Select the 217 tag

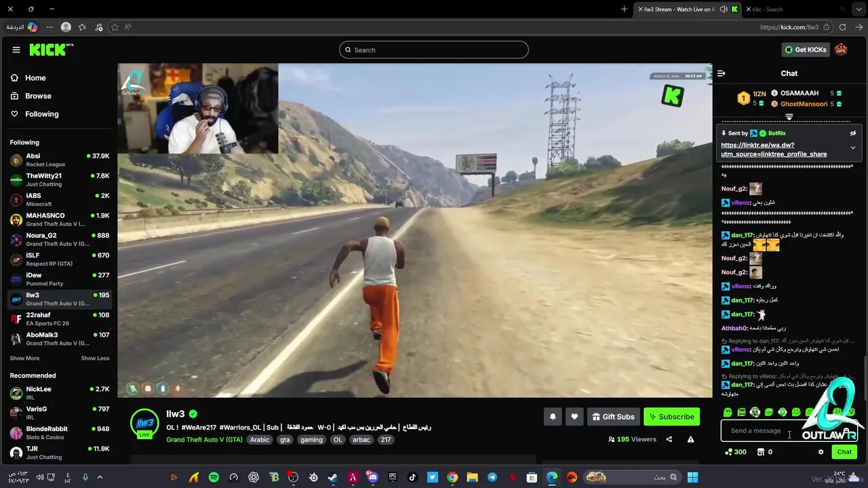pyautogui.click(x=386, y=440)
